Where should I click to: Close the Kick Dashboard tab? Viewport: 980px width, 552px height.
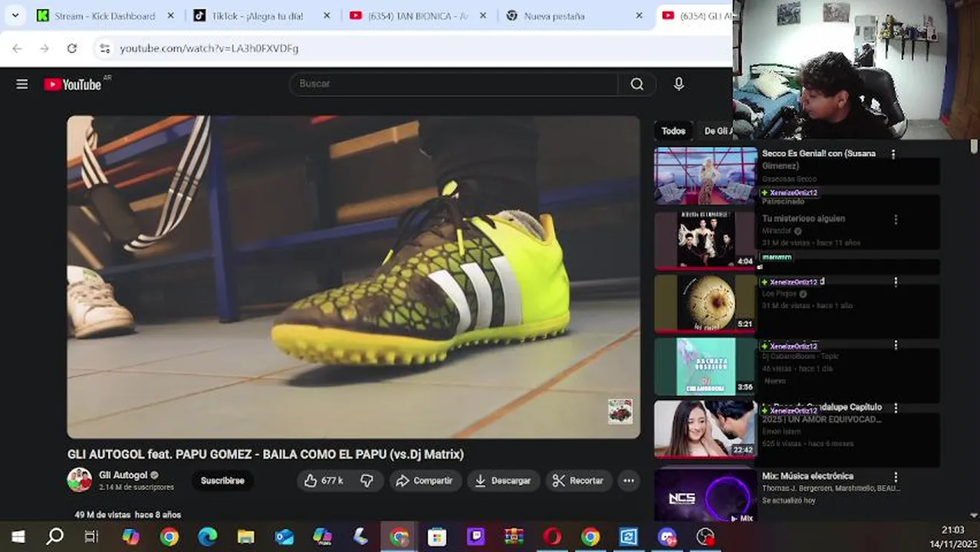(x=170, y=15)
